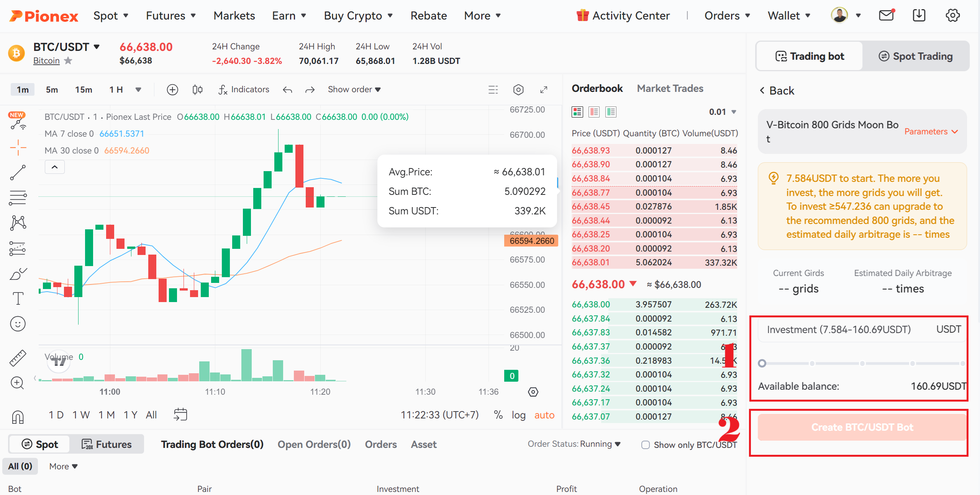Click the Create BTC/USDT Bot button
980x495 pixels.
coord(862,427)
